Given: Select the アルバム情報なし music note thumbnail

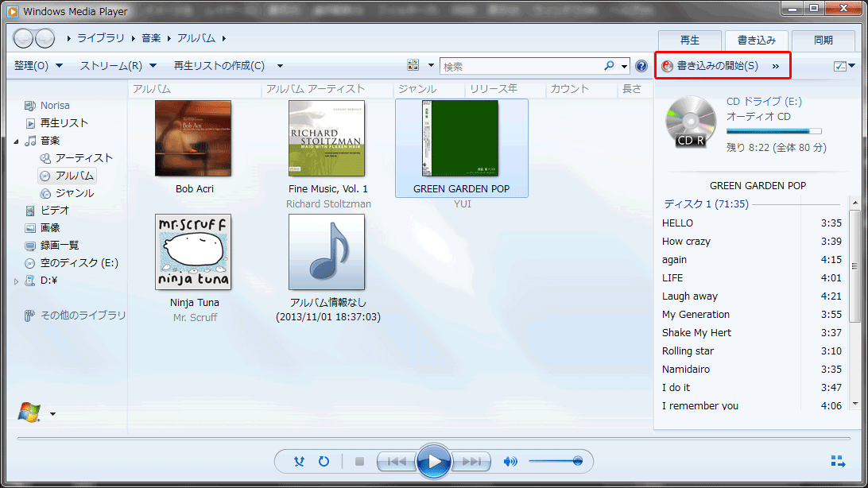Looking at the screenshot, I should coord(327,252).
